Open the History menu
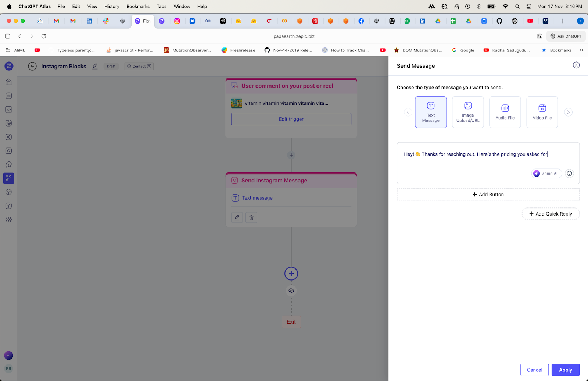This screenshot has width=588, height=381. pyautogui.click(x=112, y=6)
